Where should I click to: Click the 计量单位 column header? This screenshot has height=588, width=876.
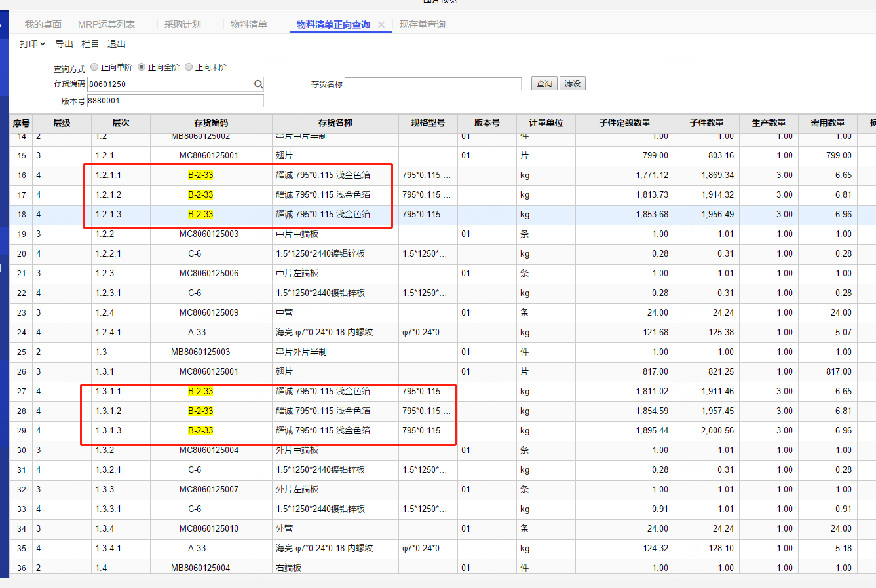(546, 123)
